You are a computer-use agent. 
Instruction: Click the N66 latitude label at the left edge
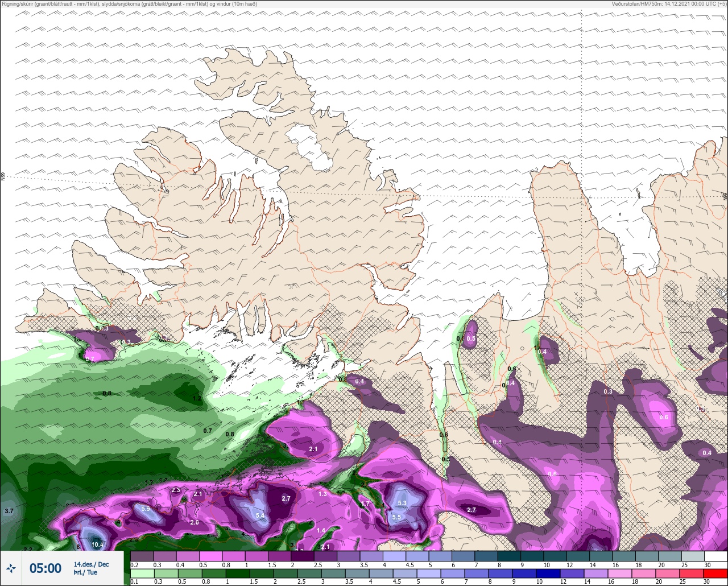3,177
